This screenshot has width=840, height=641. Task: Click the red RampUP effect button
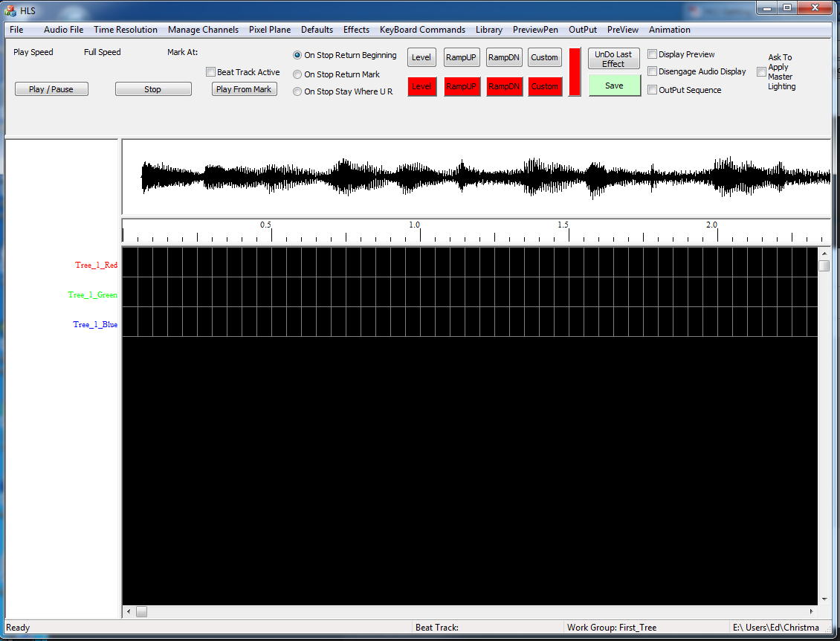click(462, 86)
